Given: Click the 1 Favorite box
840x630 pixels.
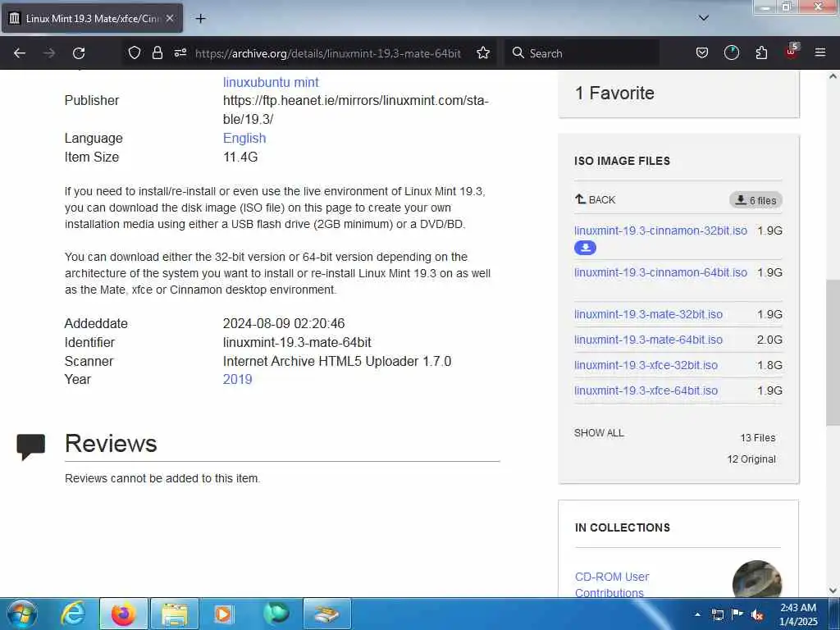Looking at the screenshot, I should pos(678,94).
